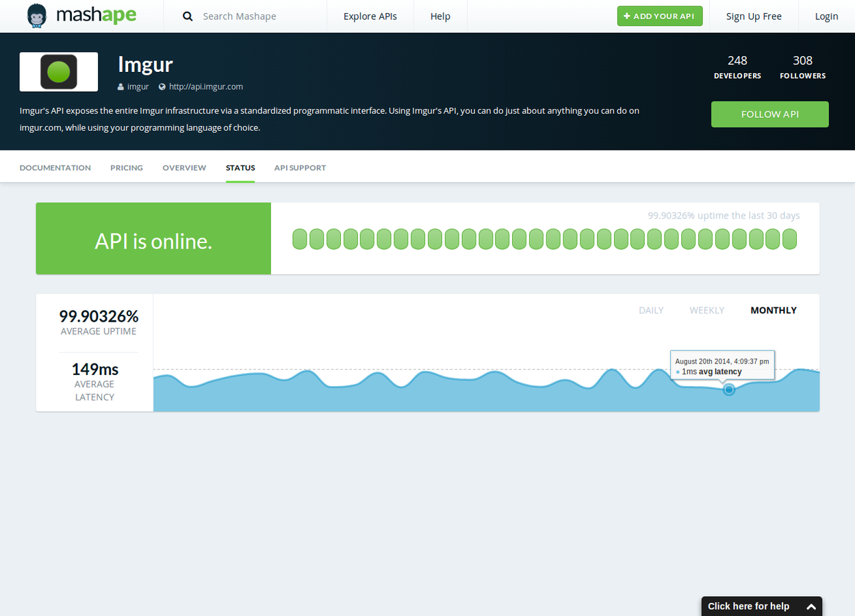Switch to the Overview tab

(x=184, y=168)
